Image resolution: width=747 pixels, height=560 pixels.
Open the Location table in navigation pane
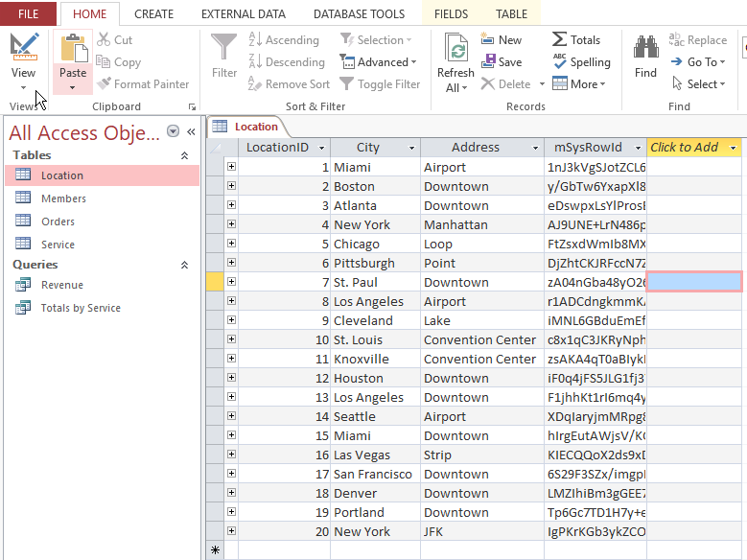[102, 175]
